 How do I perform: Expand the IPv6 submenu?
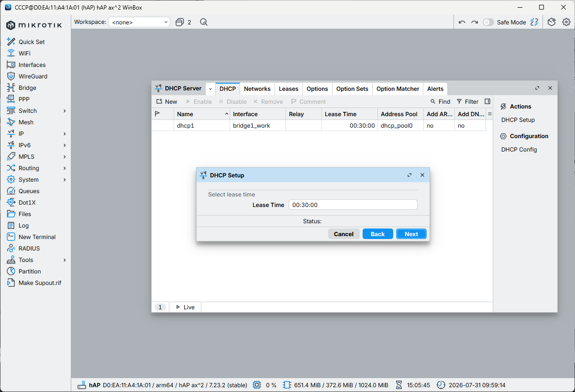click(x=65, y=145)
